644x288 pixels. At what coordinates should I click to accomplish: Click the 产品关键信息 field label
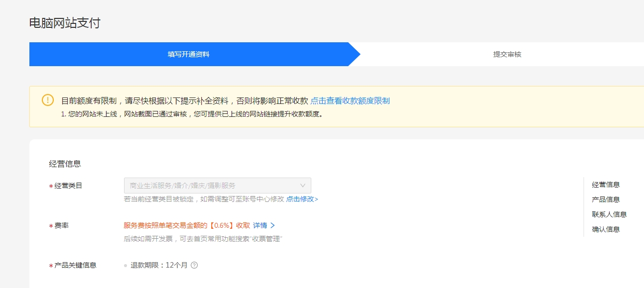(x=75, y=265)
